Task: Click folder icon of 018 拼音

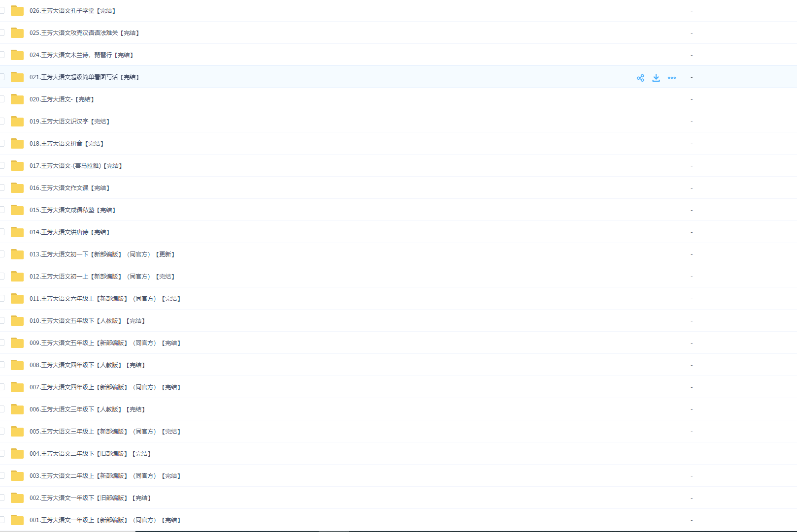Action: coord(17,143)
